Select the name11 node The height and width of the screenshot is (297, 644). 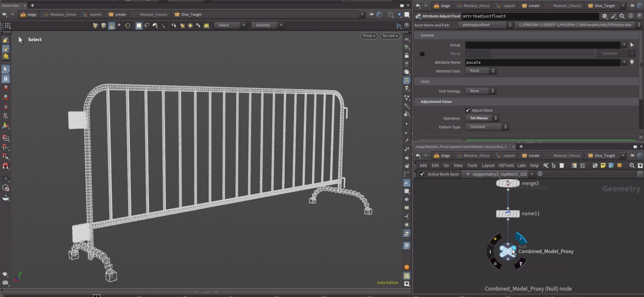pyautogui.click(x=507, y=213)
